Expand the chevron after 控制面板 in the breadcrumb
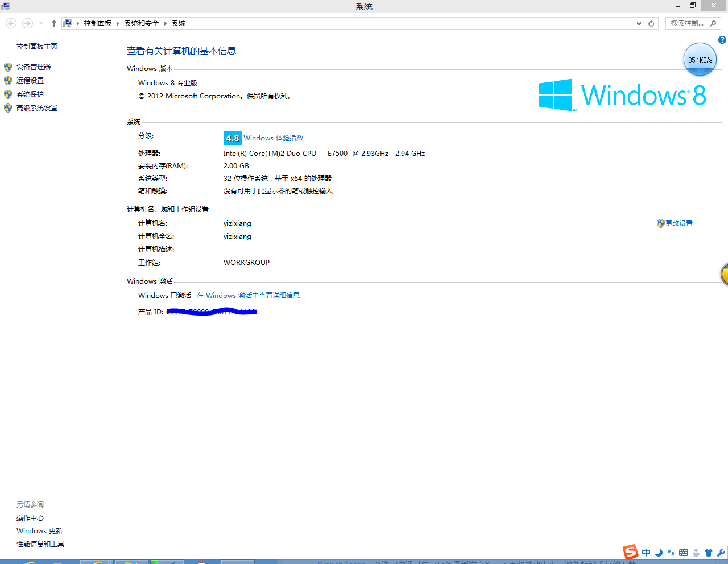The height and width of the screenshot is (564, 728). tap(118, 23)
